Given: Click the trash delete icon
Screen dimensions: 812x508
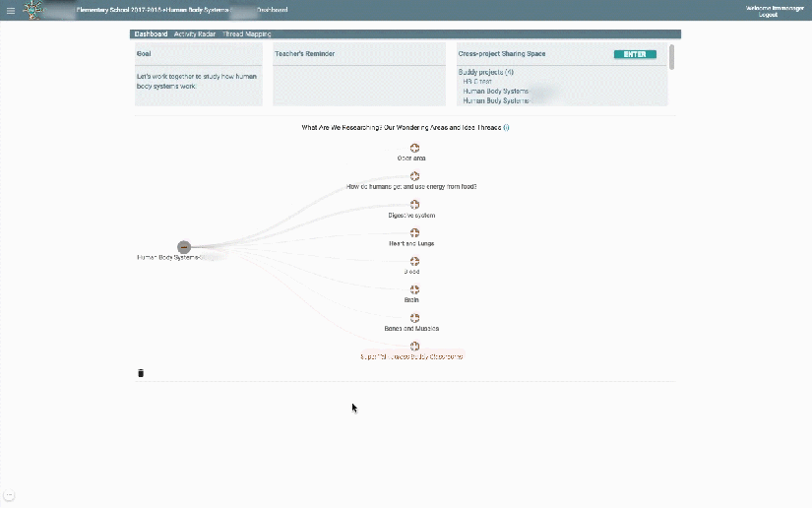Looking at the screenshot, I should pyautogui.click(x=141, y=373).
